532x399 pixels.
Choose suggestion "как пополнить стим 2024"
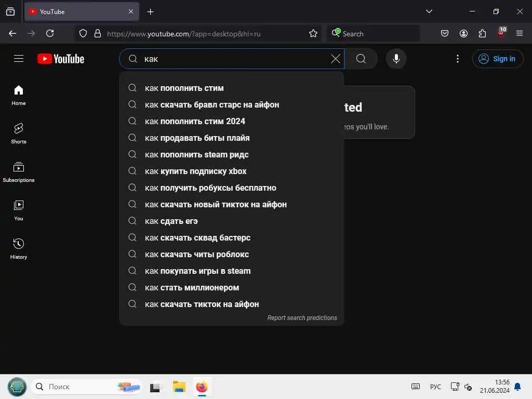coord(232,121)
